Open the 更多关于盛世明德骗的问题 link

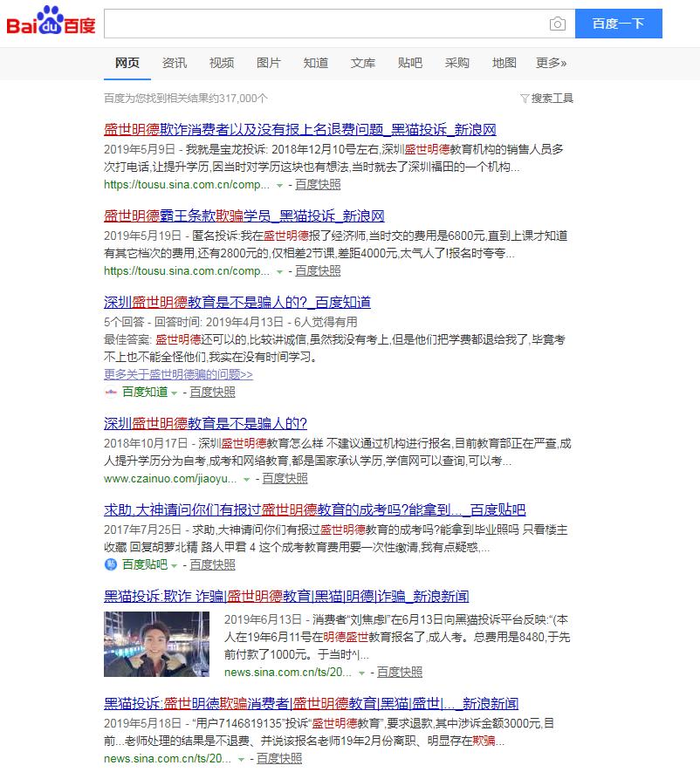pos(179,375)
